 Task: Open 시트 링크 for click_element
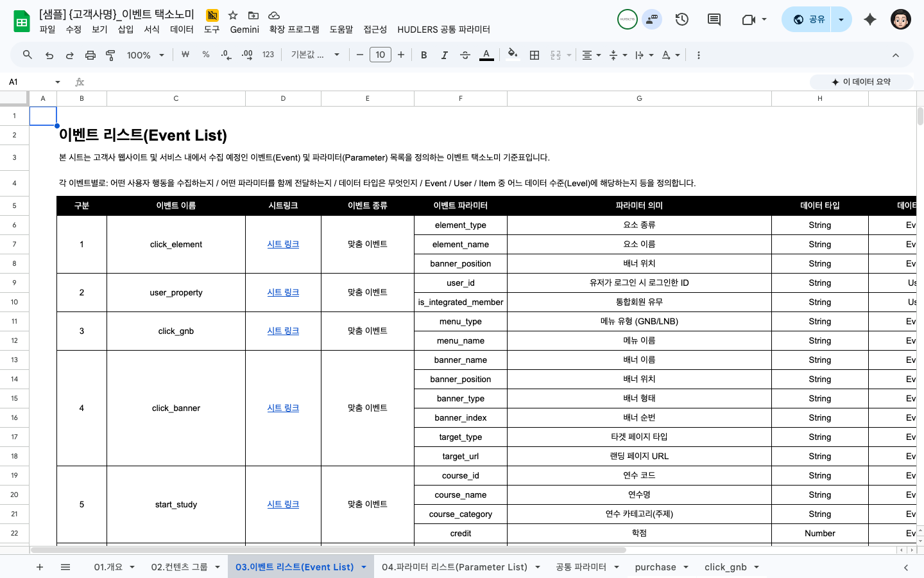(283, 244)
